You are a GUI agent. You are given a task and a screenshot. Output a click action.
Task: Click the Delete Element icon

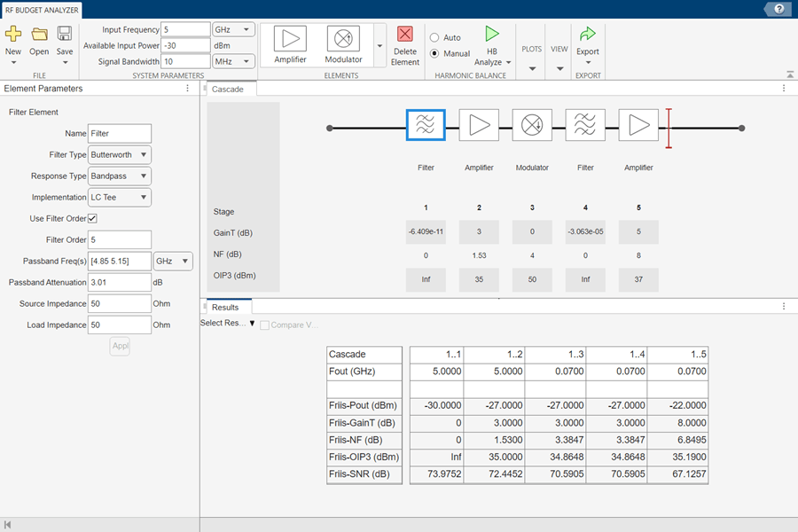pyautogui.click(x=405, y=35)
